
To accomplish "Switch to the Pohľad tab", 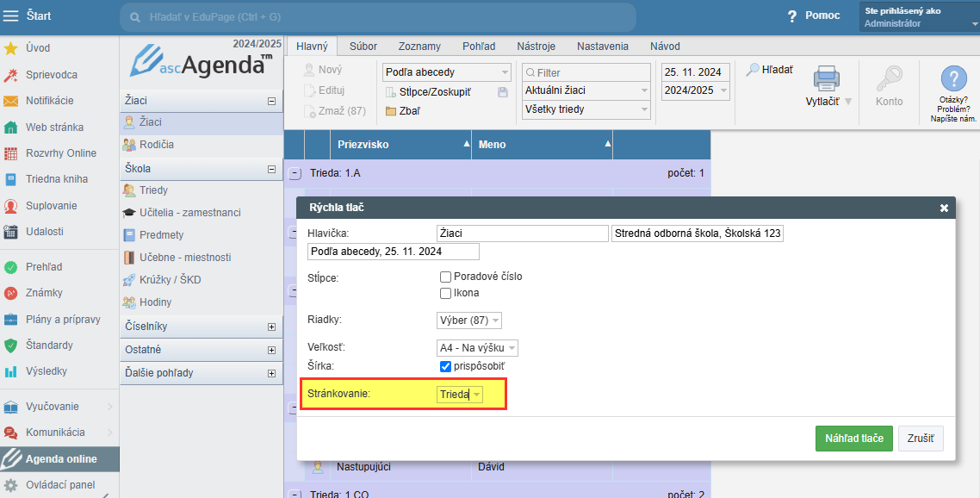I will pyautogui.click(x=479, y=47).
